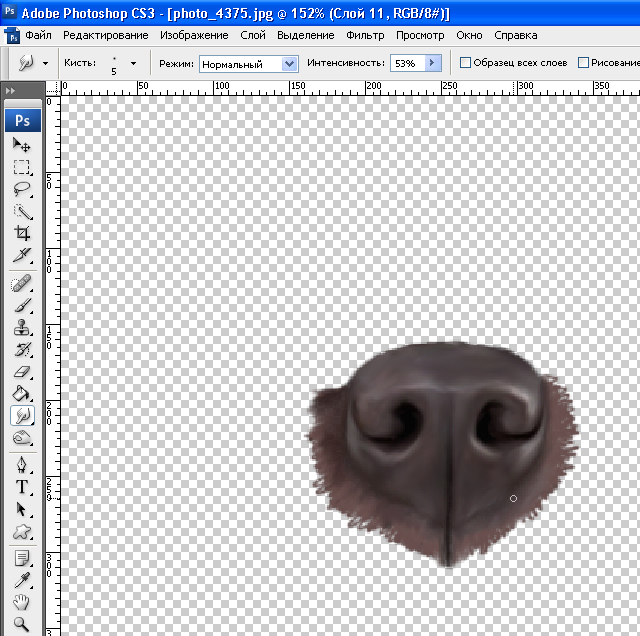This screenshot has height=636, width=640.
Task: Open the 'Фильтр' menu
Action: coord(365,35)
